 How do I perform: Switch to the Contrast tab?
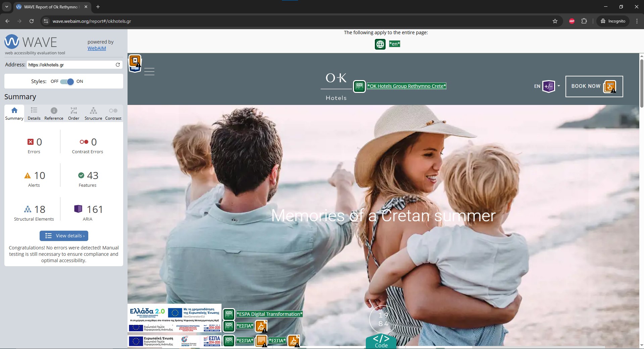[x=113, y=113]
